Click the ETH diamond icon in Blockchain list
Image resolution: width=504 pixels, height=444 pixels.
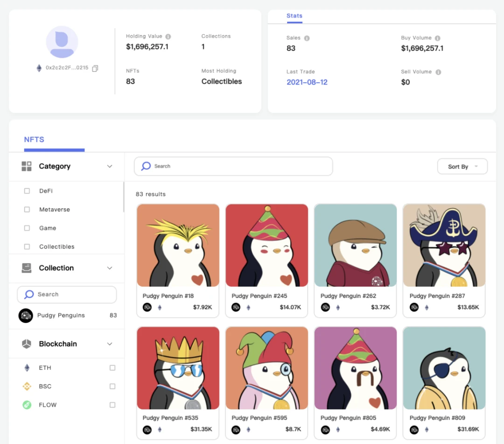tap(27, 367)
